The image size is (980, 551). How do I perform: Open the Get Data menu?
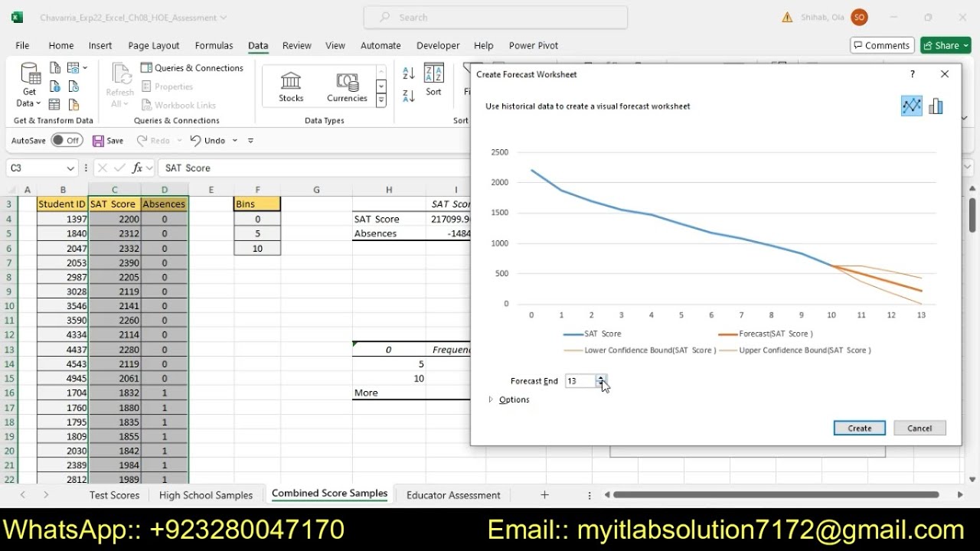(x=30, y=86)
